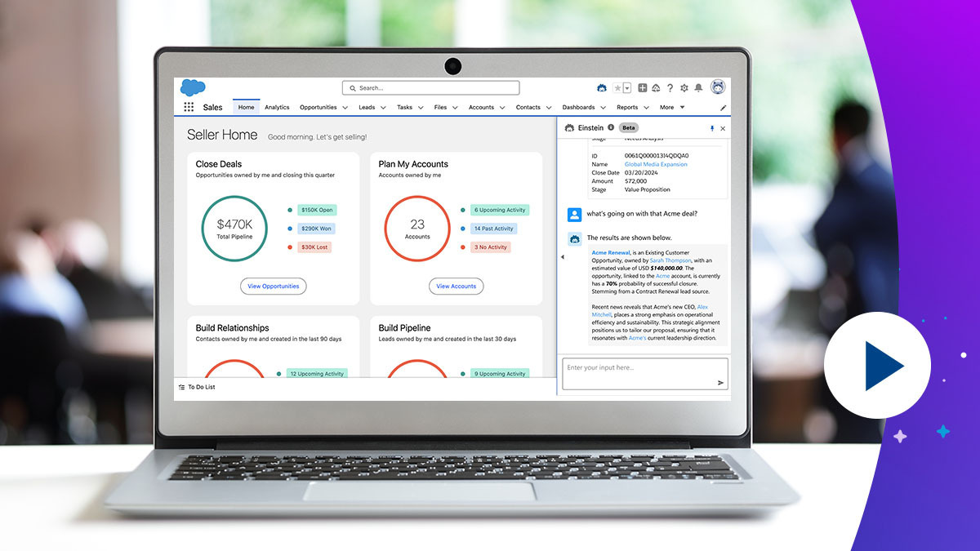Click the $470K Total Pipeline progress ring
Viewport: 980px width, 551px height.
tap(234, 229)
